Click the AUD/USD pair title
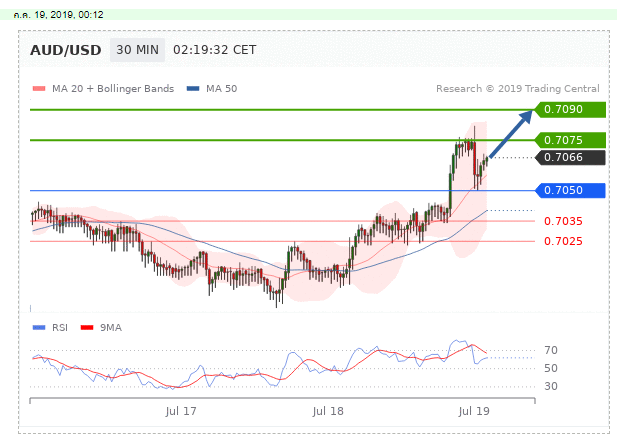The width and height of the screenshot is (617, 445). pyautogui.click(x=66, y=50)
